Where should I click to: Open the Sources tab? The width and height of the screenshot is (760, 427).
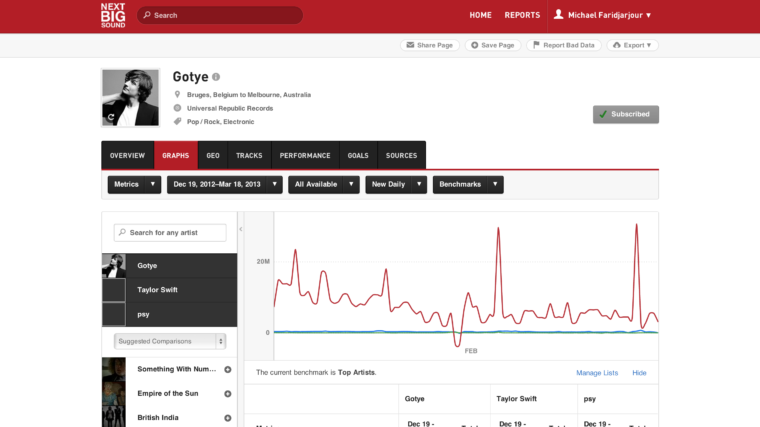401,156
